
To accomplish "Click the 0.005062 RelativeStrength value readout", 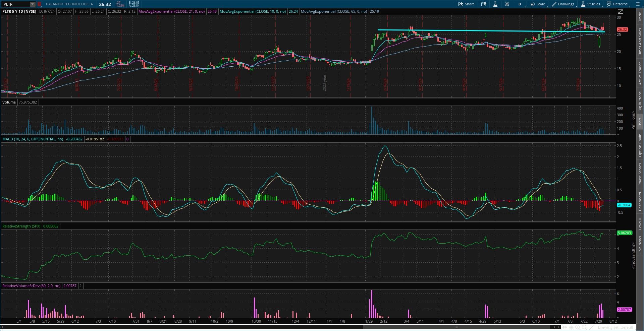I will 51,226.
